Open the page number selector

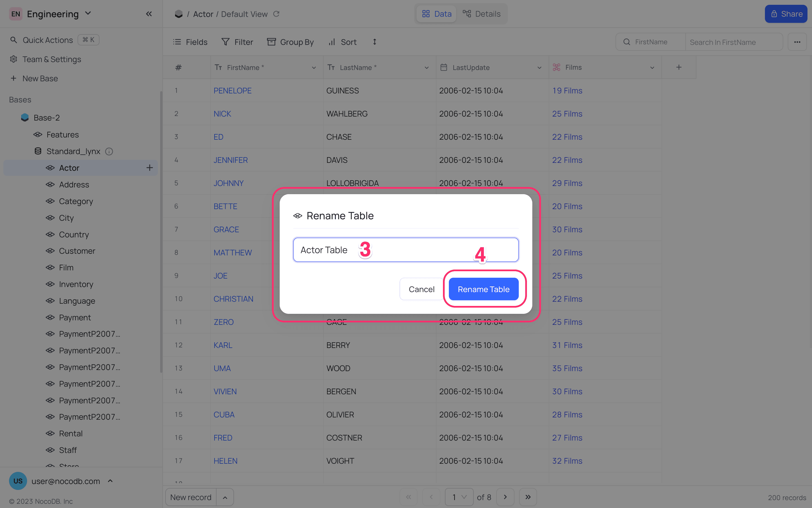pyautogui.click(x=459, y=497)
